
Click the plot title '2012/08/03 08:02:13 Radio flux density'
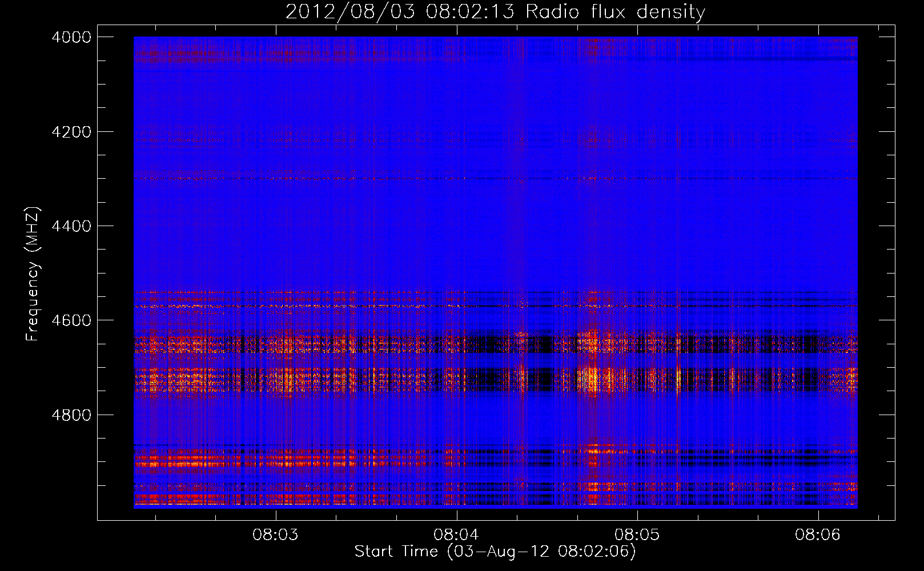[x=495, y=12]
